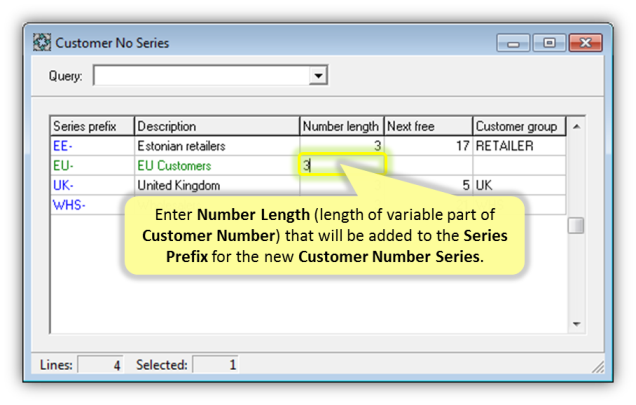Screen dimensions: 636x405
Task: Click the Description column header
Action: [x=217, y=126]
